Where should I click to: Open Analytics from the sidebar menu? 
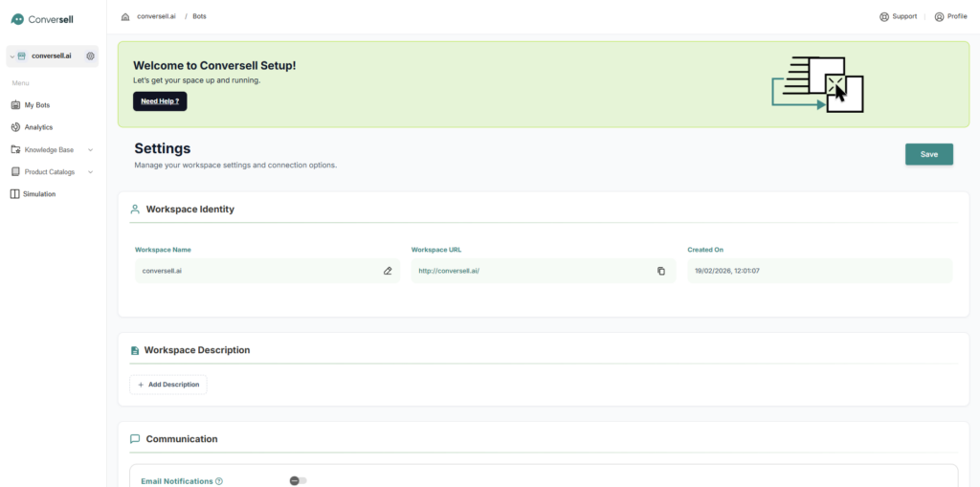(x=38, y=127)
